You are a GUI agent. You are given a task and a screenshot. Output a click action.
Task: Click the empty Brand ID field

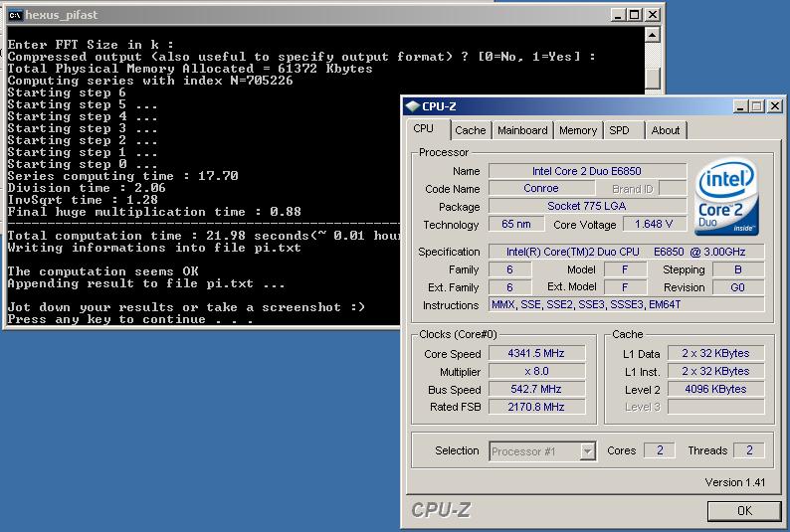pos(673,188)
